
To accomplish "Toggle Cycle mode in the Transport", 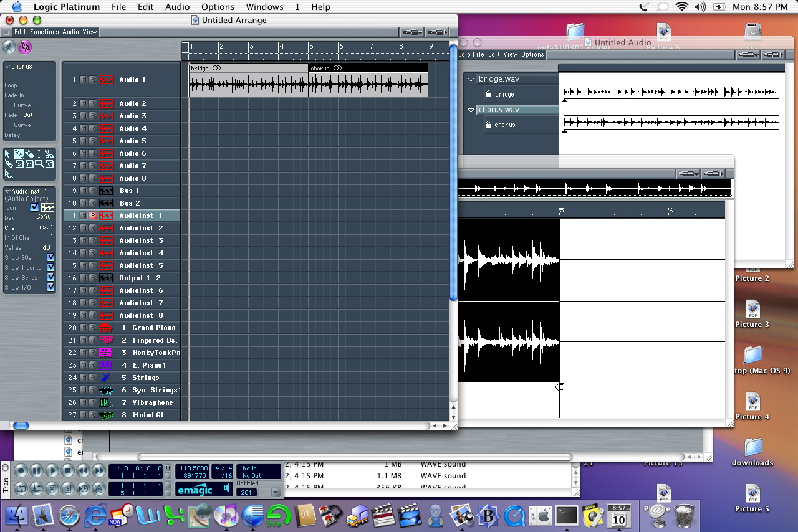I will 21,488.
